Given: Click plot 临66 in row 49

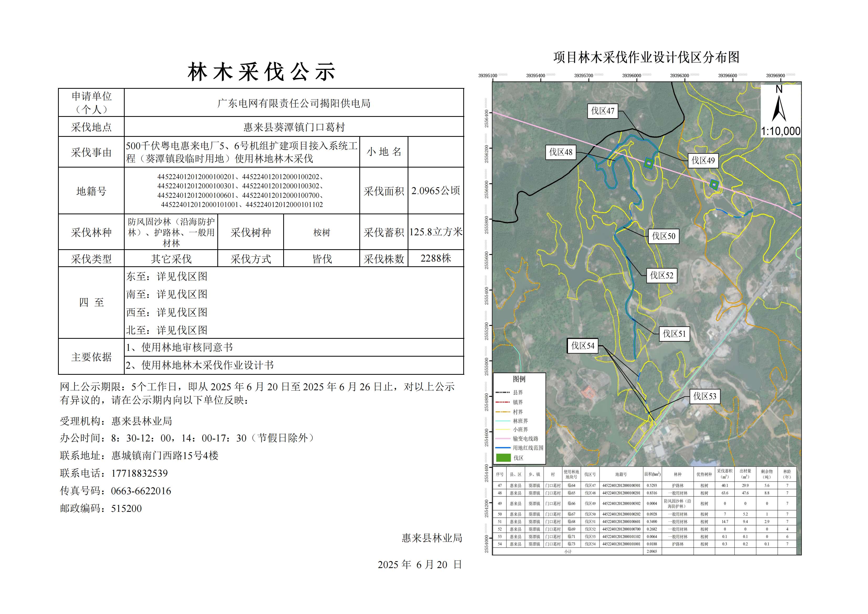Looking at the screenshot, I should (571, 503).
